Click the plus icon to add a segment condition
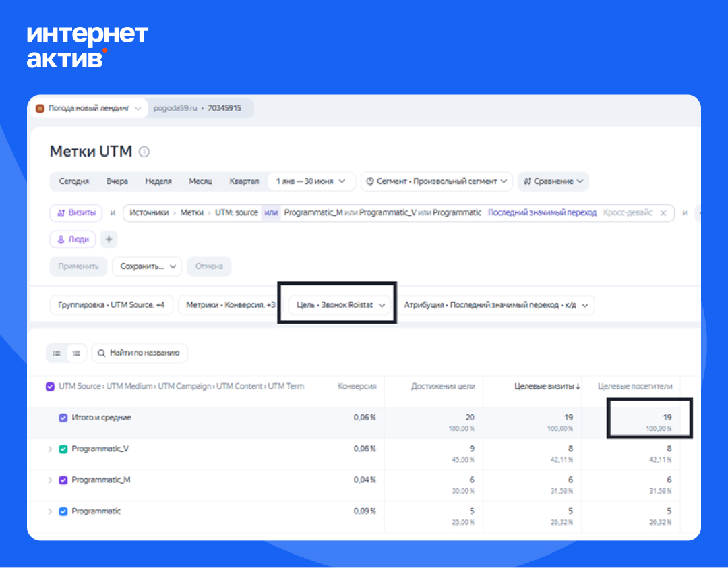The width and height of the screenshot is (728, 568). click(x=109, y=239)
